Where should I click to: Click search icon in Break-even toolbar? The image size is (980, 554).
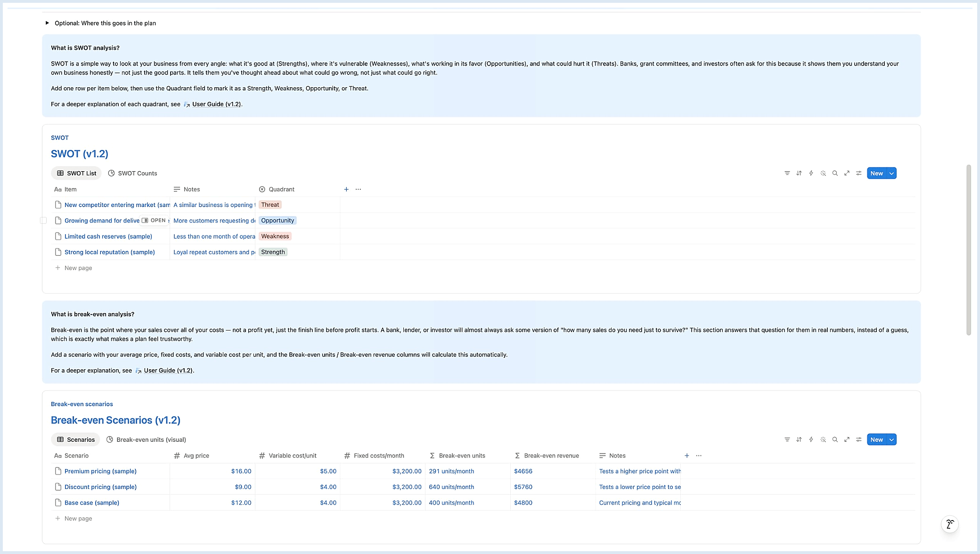pyautogui.click(x=835, y=440)
